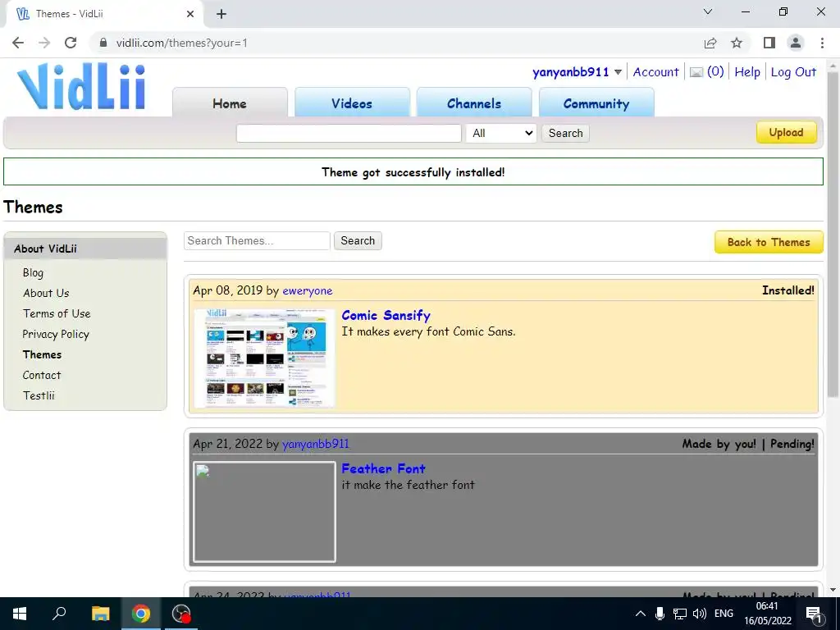The height and width of the screenshot is (630, 840).
Task: Switch to the Community tab
Action: [596, 103]
